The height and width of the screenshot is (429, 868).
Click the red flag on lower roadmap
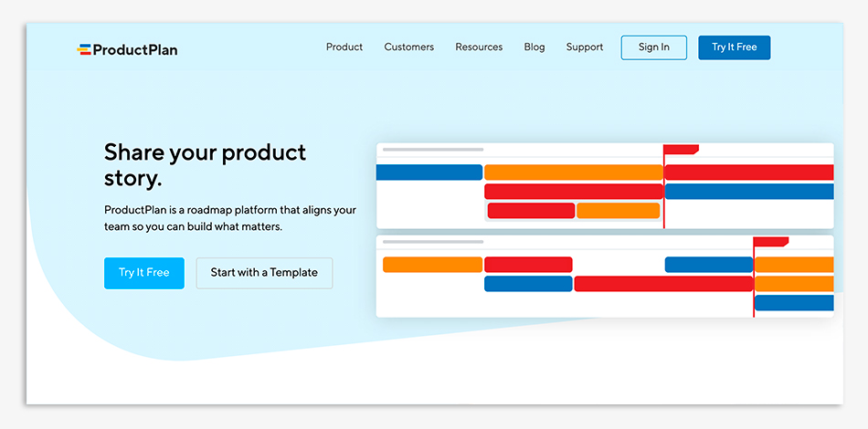tap(770, 242)
